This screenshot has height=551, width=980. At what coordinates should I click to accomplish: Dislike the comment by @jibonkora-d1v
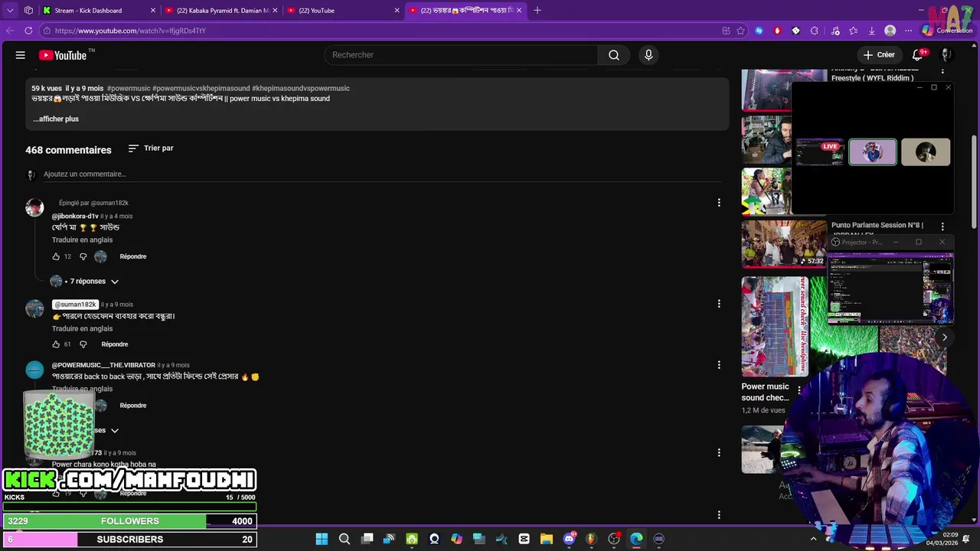click(x=83, y=256)
